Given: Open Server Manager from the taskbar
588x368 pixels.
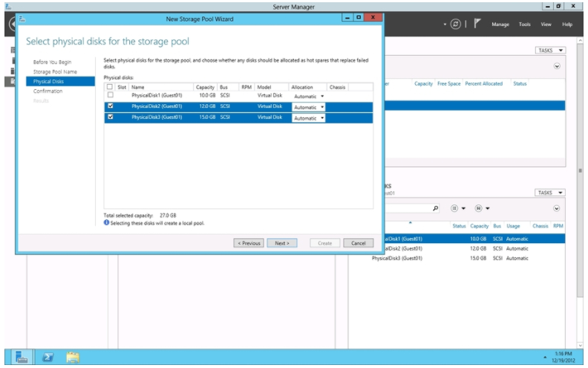Looking at the screenshot, I should coord(22,357).
